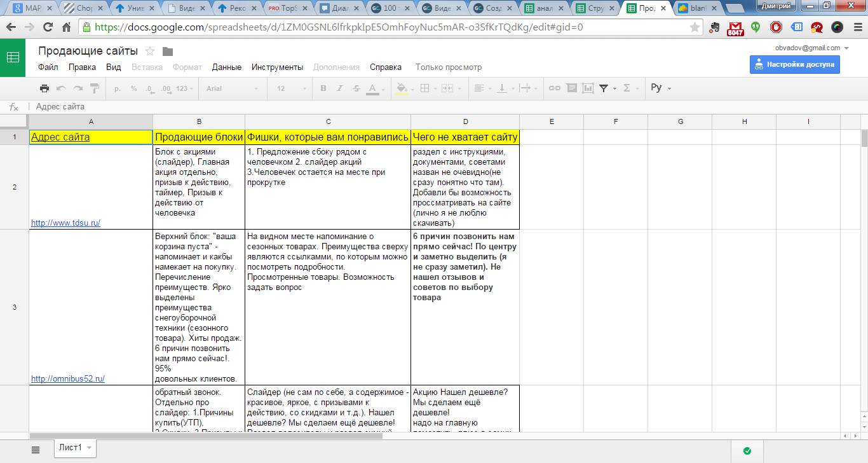868x463 pixels.
Task: Expand the Лист1 sheet tab dropdown
Action: point(89,448)
